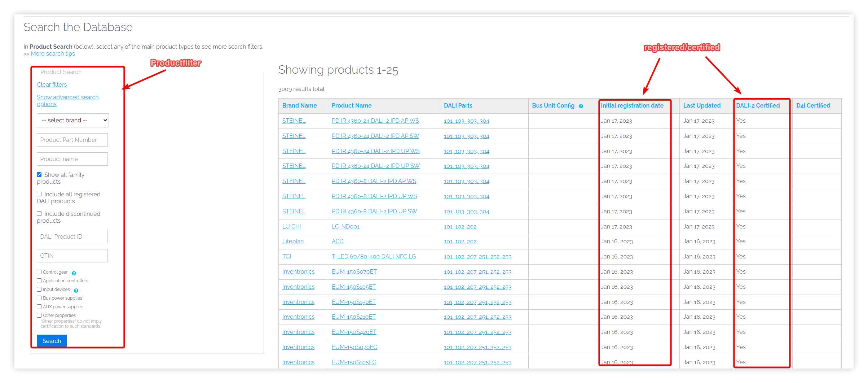Screen dimensions: 868x383
Task: Open DALI parts link in T-LED row
Action: (477, 257)
